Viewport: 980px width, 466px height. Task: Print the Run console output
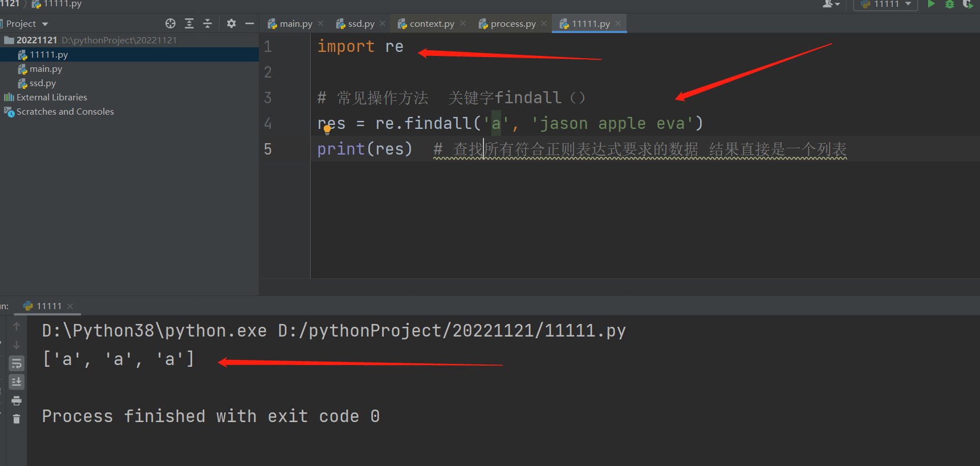pyautogui.click(x=17, y=400)
